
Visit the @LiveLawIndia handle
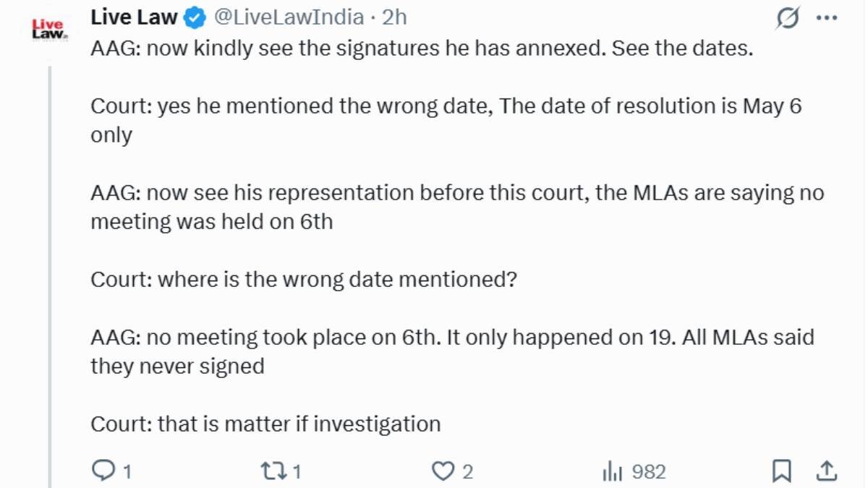point(289,17)
